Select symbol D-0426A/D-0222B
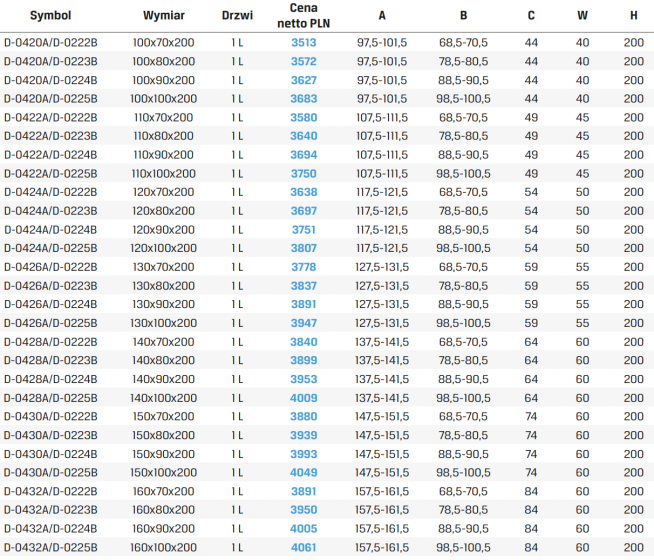This screenshot has width=654, height=560. (50, 267)
